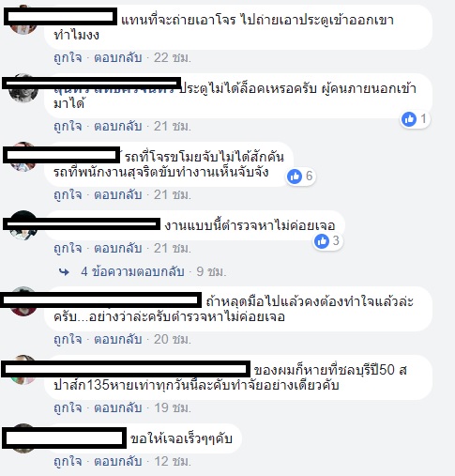
Task: Expand the 4 ข้อความตอบกลับ replies thread
Action: [x=132, y=271]
